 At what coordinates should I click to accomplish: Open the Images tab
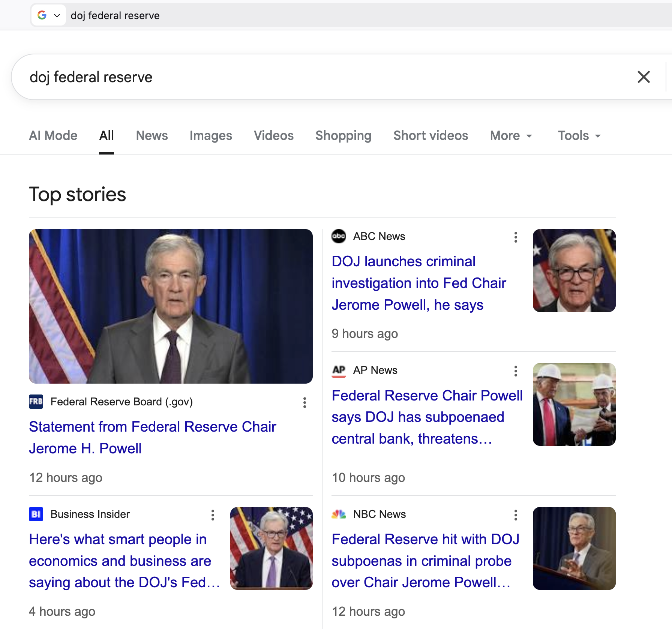211,135
